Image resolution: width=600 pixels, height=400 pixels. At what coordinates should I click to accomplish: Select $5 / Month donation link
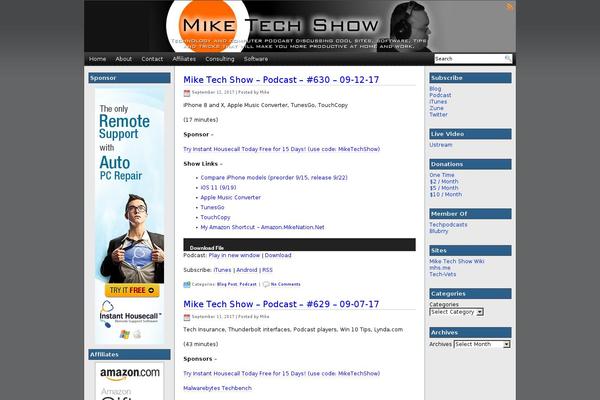(x=444, y=188)
